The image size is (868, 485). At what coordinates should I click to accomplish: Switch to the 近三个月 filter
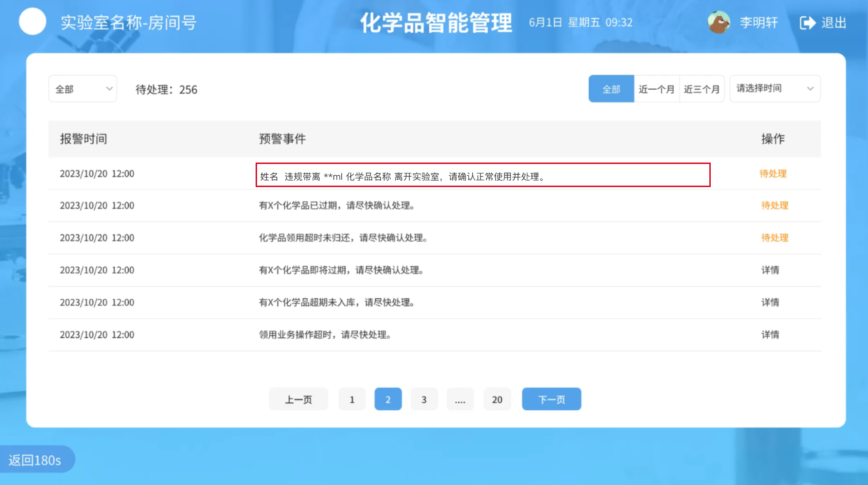click(701, 89)
